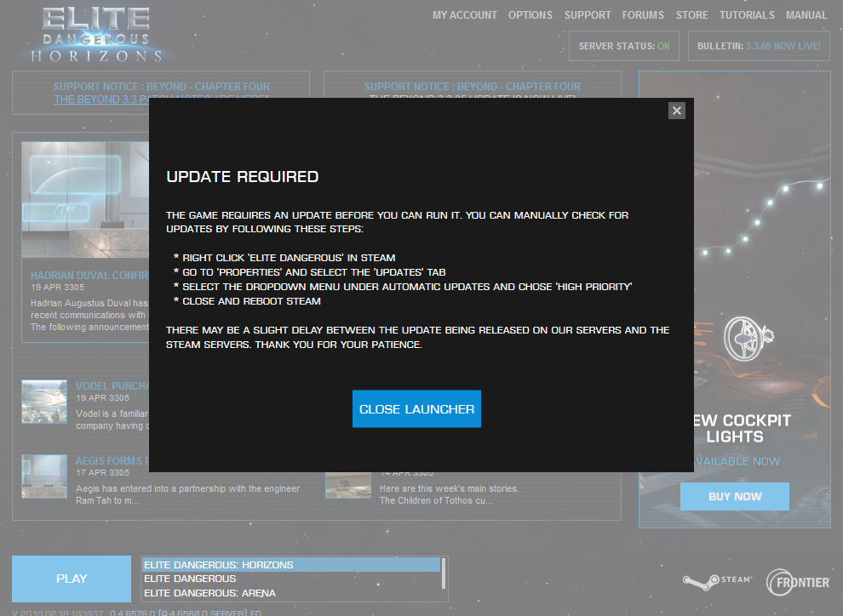Open the Manual from top navigation

[806, 15]
